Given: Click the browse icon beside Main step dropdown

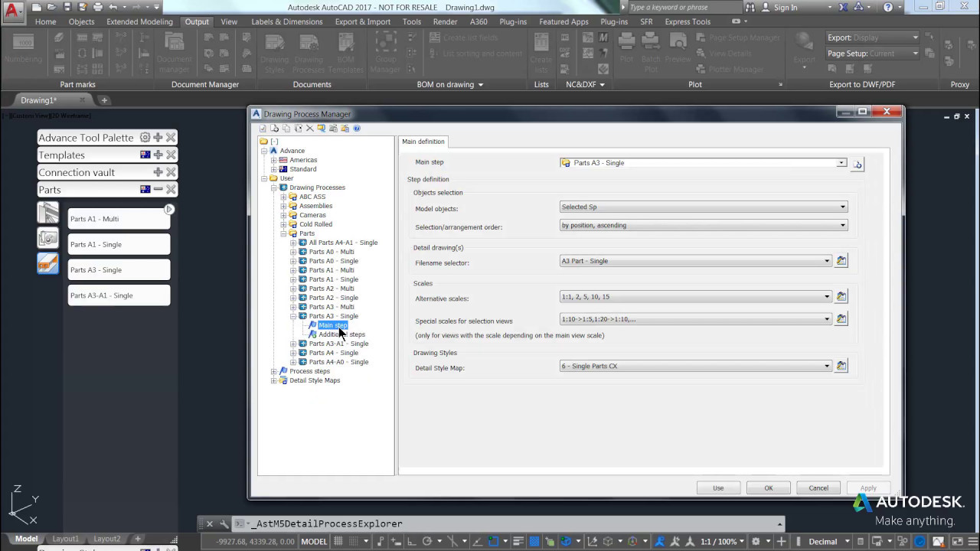Looking at the screenshot, I should point(857,164).
